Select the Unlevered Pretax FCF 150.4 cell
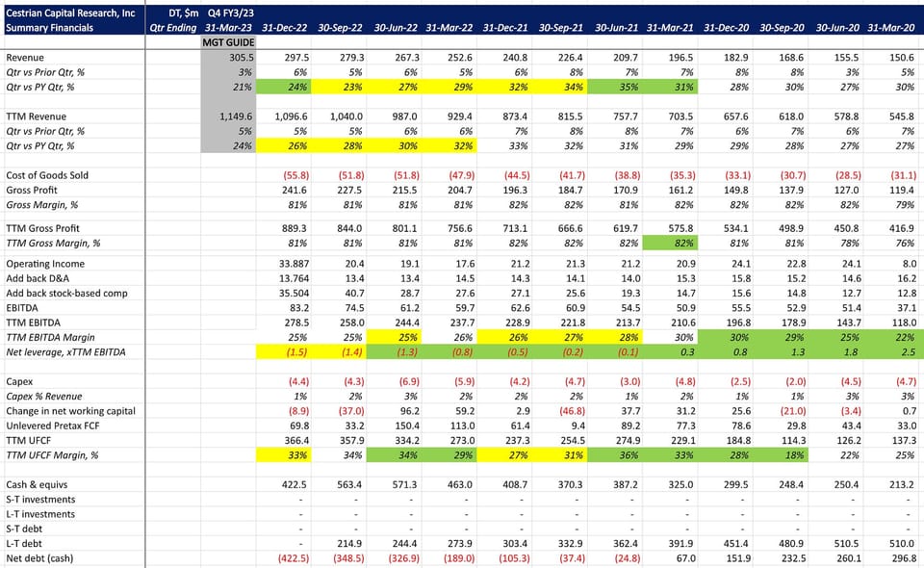924x568 pixels. pyautogui.click(x=395, y=426)
